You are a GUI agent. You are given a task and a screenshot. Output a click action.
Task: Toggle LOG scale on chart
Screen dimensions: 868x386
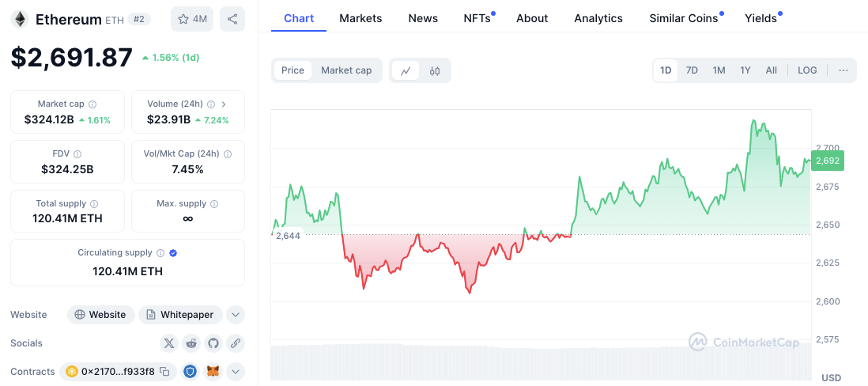pyautogui.click(x=807, y=70)
